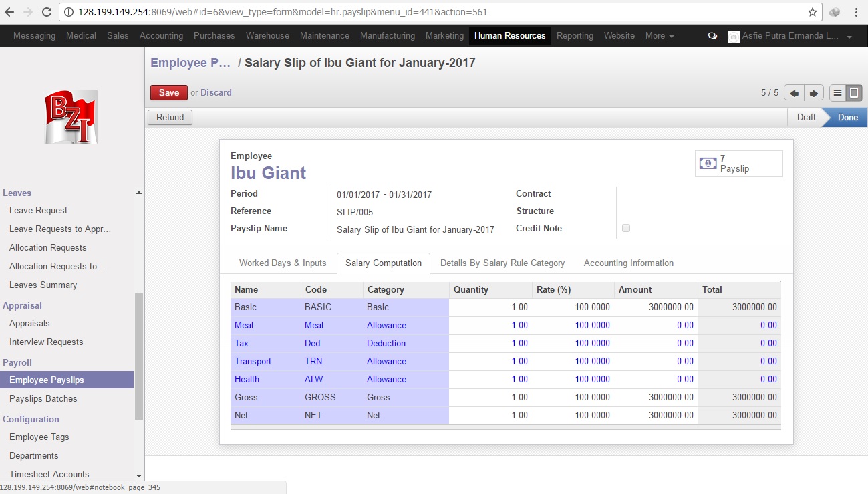The height and width of the screenshot is (494, 868).
Task: Select the Gross row
Action: [505, 398]
